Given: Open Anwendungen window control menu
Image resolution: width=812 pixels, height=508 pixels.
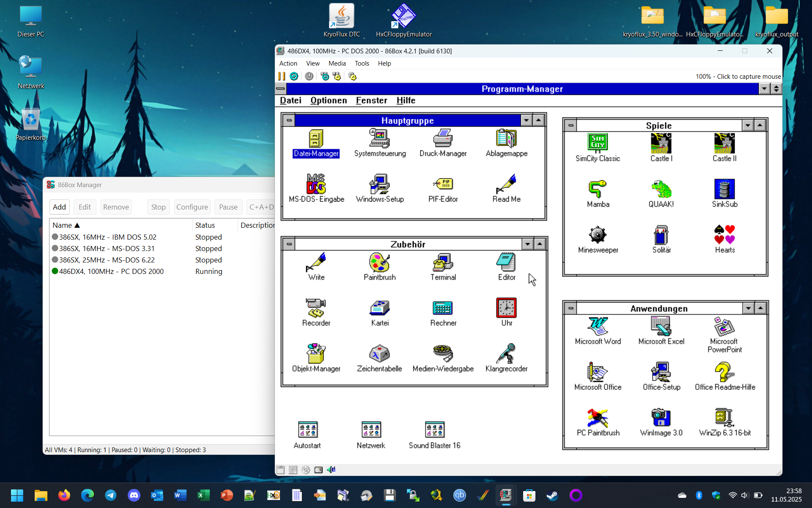Looking at the screenshot, I should click(571, 308).
